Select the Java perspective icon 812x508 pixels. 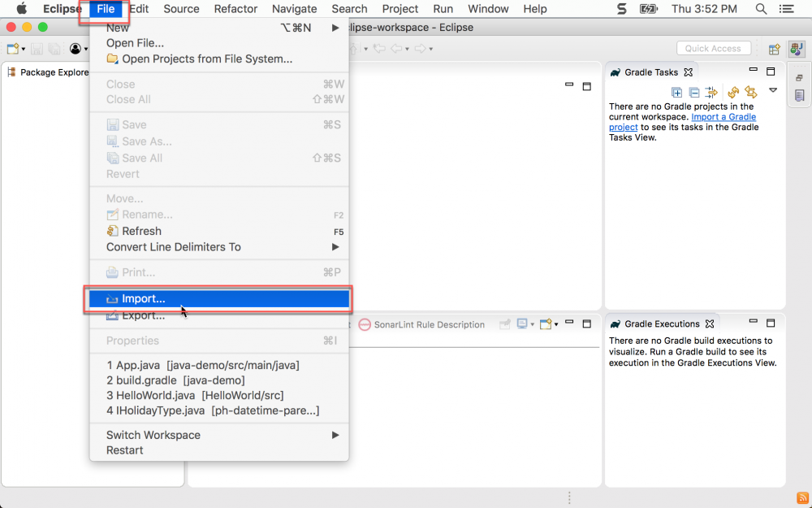(797, 49)
